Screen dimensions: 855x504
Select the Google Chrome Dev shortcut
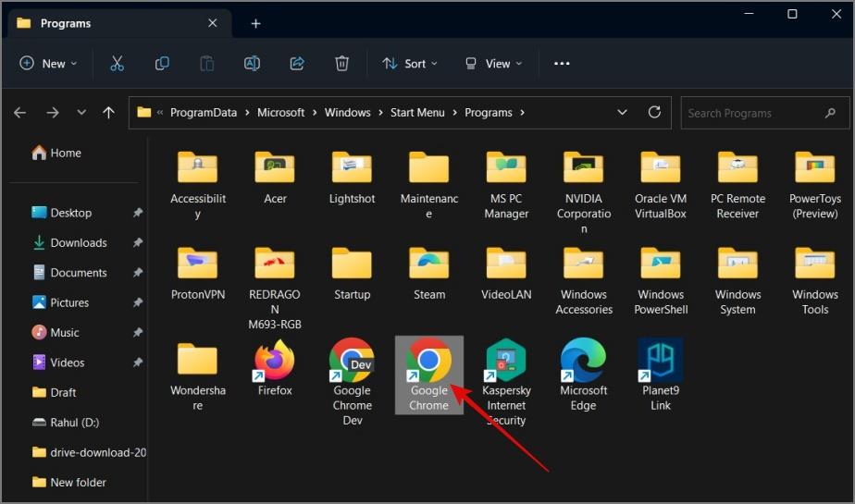[353, 382]
